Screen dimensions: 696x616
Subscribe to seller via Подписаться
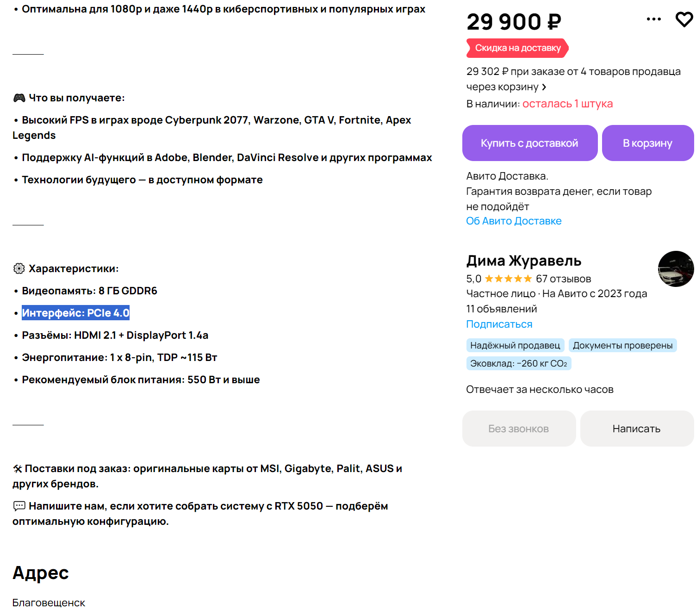(499, 324)
